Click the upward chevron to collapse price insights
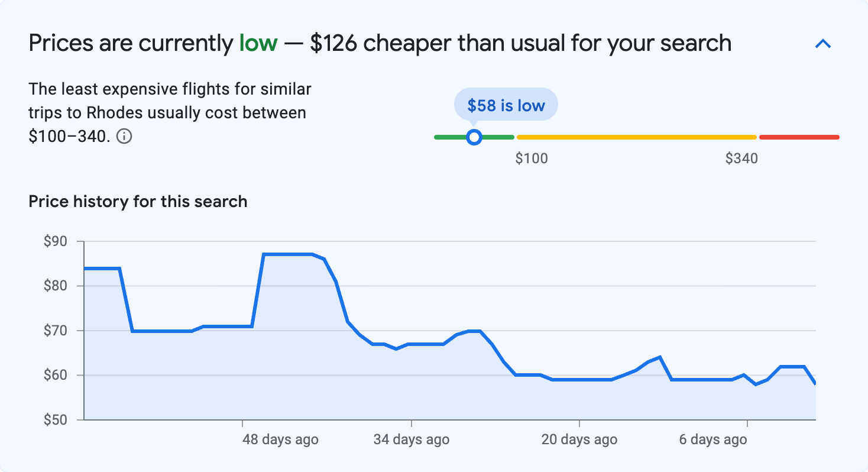This screenshot has width=868, height=472. pos(823,43)
